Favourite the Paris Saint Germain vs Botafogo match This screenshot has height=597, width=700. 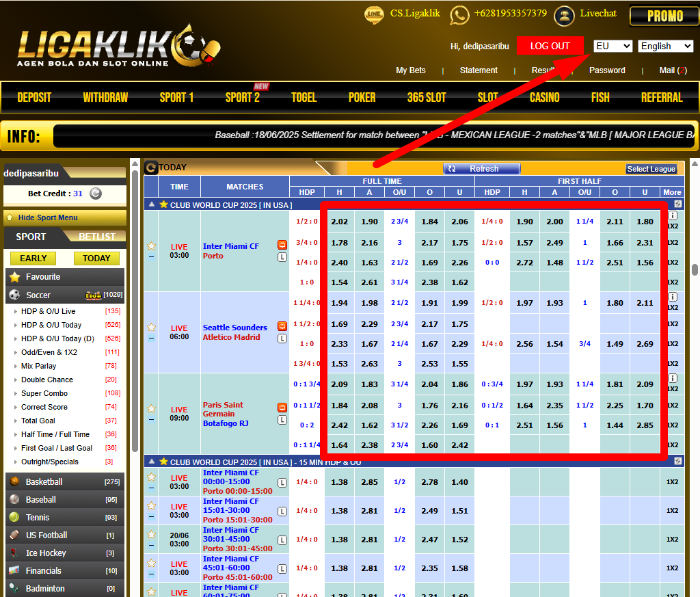click(x=151, y=408)
